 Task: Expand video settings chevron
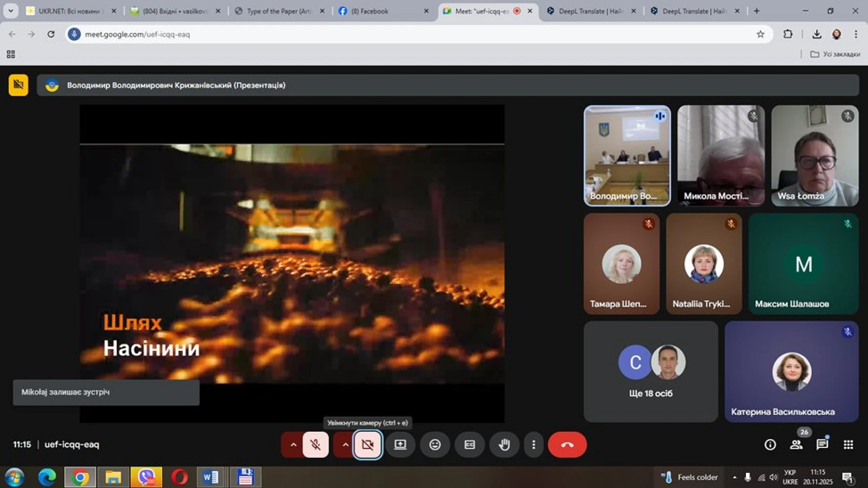pos(345,445)
